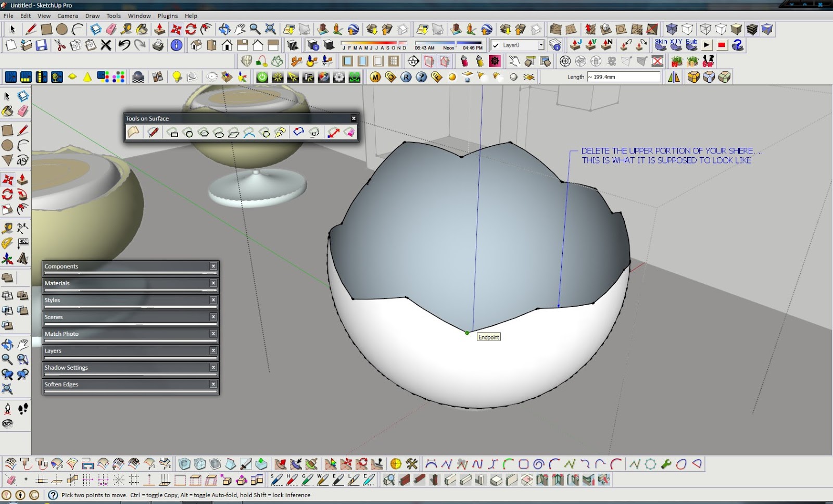Select the Rectangle tool in Tools on Surface

(x=174, y=132)
